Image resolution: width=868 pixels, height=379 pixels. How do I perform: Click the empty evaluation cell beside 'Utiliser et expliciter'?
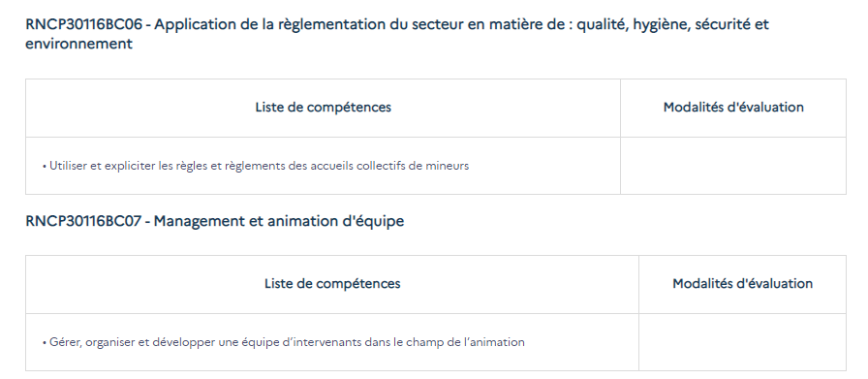[x=733, y=166]
